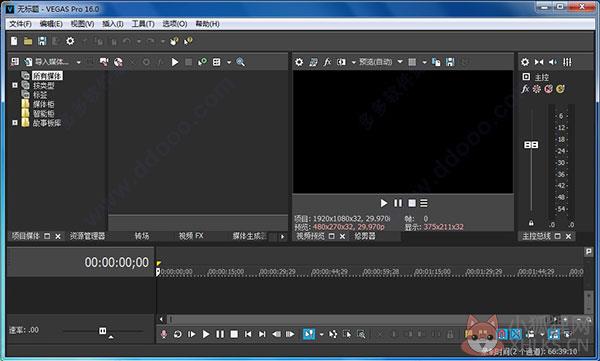600x361 pixels.
Task: Toggle split screen view icon in preview
Action: tap(341, 62)
